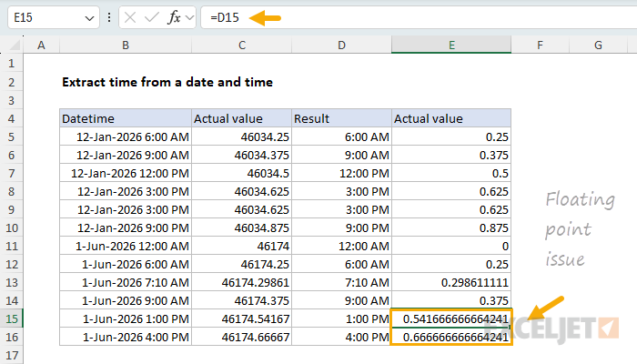The width and height of the screenshot is (637, 364).
Task: Click cell '1-Jun-2026 7:10 AM'
Action: (x=126, y=282)
